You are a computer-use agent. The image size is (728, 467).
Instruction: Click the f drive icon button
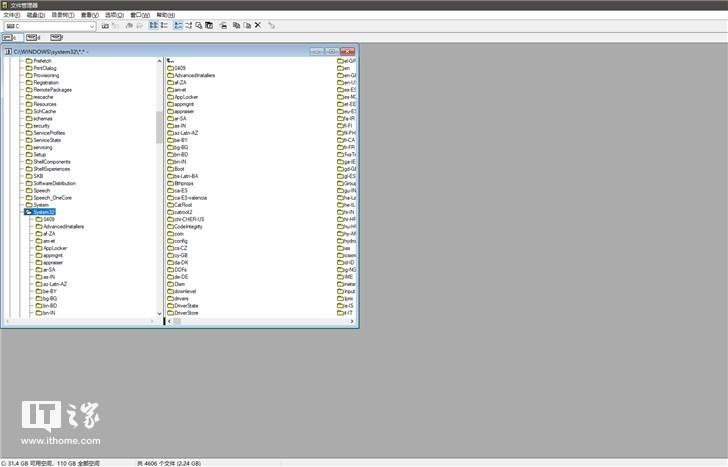click(x=59, y=37)
